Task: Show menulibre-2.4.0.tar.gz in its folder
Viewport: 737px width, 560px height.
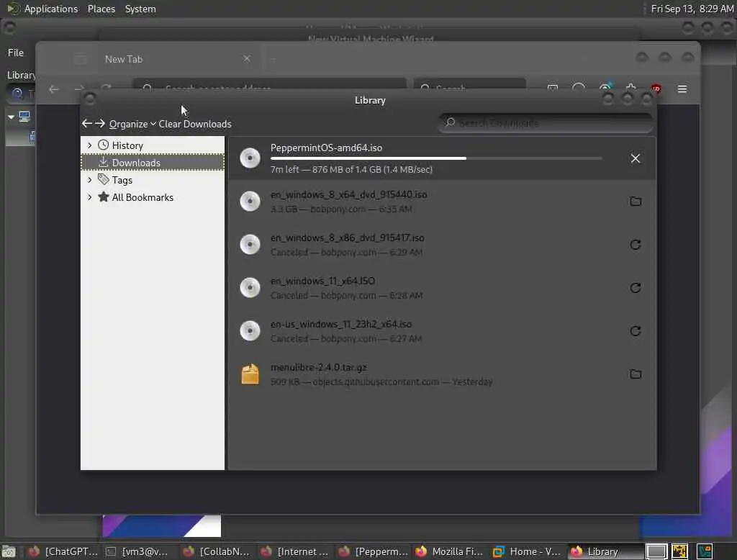Action: [635, 374]
